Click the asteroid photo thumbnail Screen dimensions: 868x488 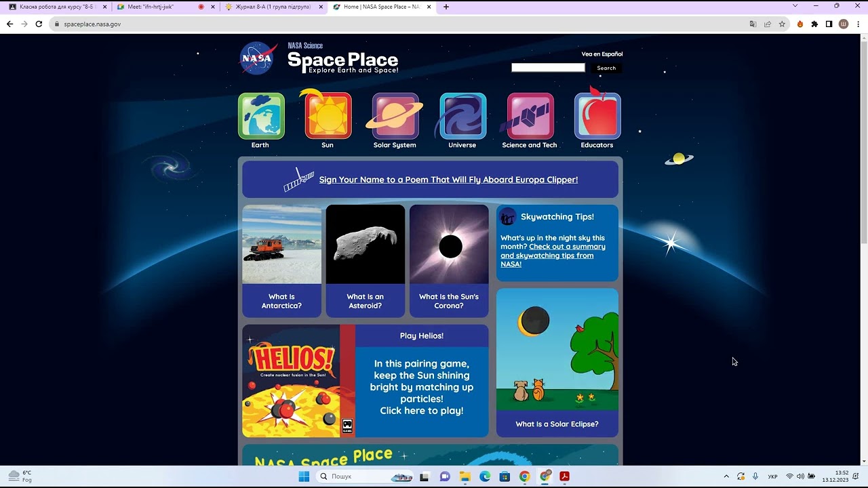(366, 244)
